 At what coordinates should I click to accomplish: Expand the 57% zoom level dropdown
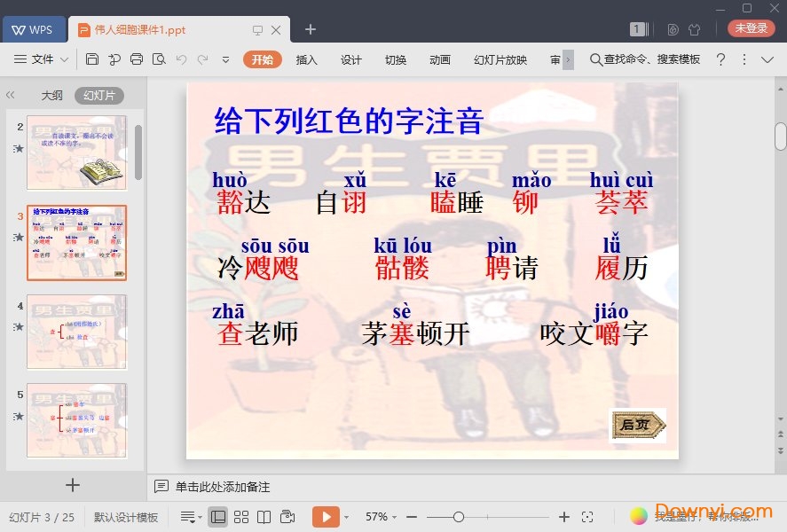click(382, 517)
